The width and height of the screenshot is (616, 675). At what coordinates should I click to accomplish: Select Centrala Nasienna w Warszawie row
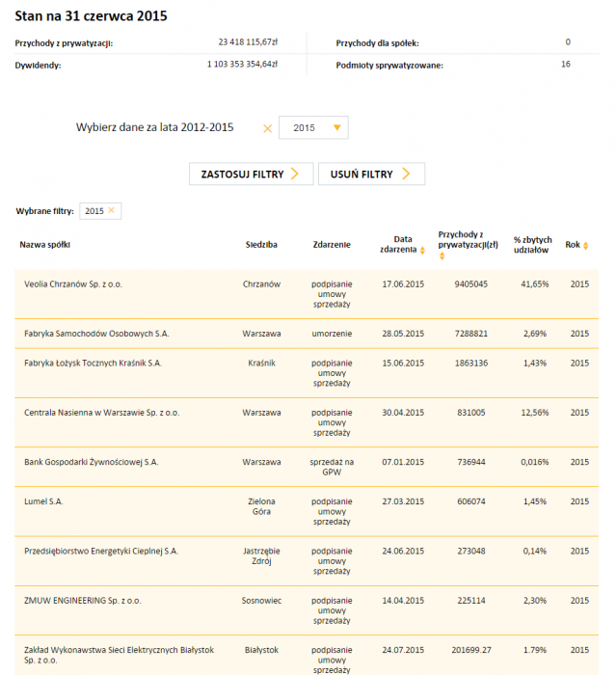tap(307, 422)
